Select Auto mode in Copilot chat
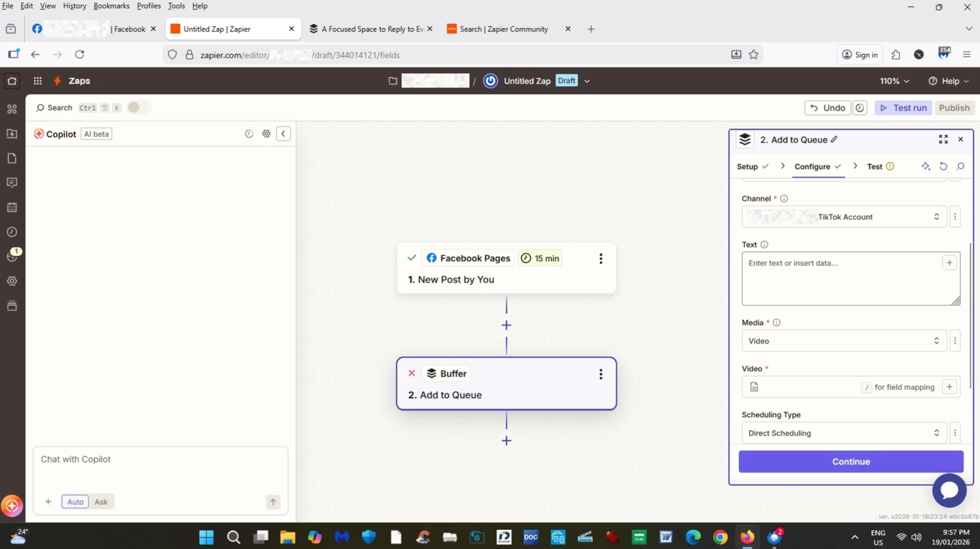Image resolution: width=980 pixels, height=549 pixels. pyautogui.click(x=75, y=502)
